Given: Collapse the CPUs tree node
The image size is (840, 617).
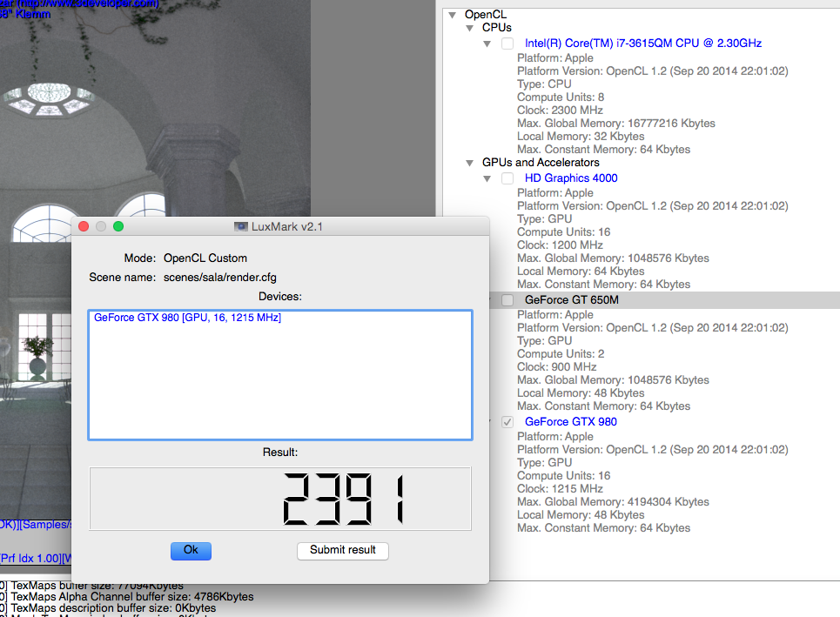Looking at the screenshot, I should tap(470, 28).
